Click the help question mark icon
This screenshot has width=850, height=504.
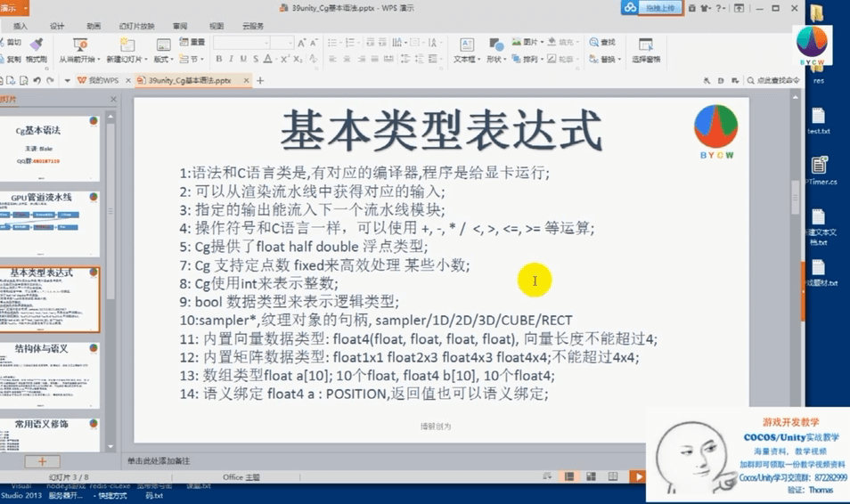pyautogui.click(x=719, y=8)
